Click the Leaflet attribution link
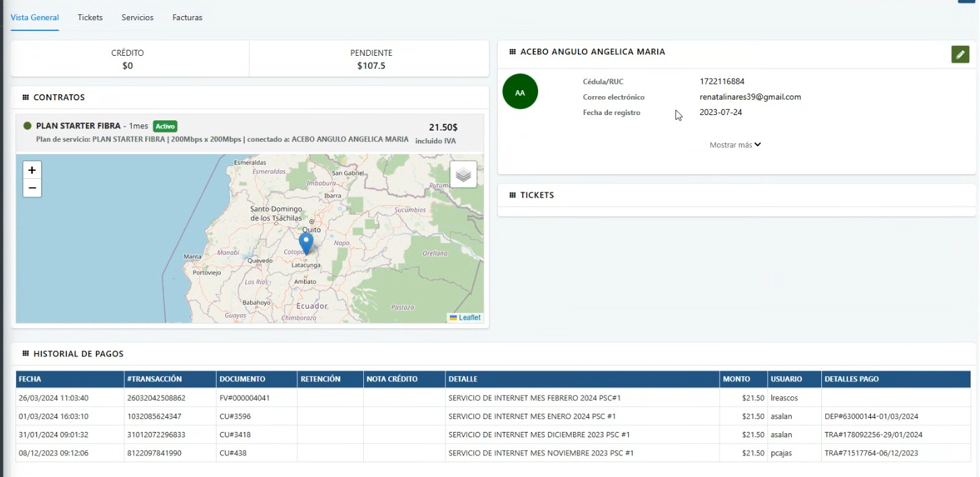The width and height of the screenshot is (980, 477). (x=469, y=318)
